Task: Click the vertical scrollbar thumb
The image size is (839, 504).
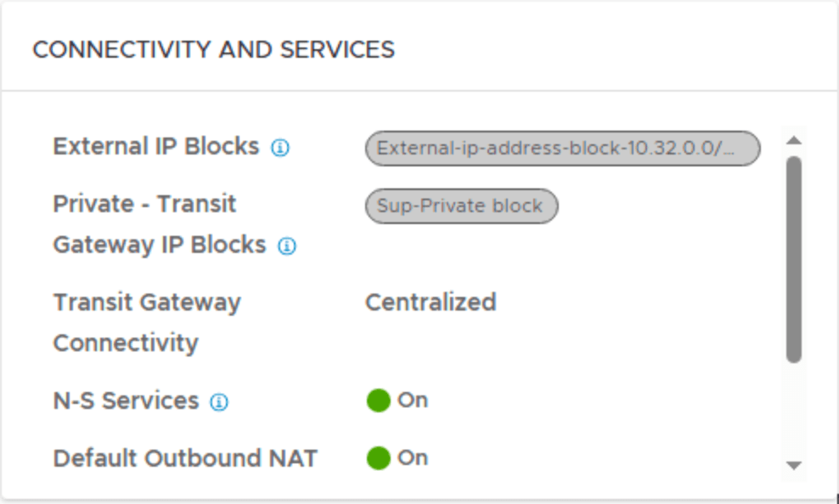Action: (794, 259)
